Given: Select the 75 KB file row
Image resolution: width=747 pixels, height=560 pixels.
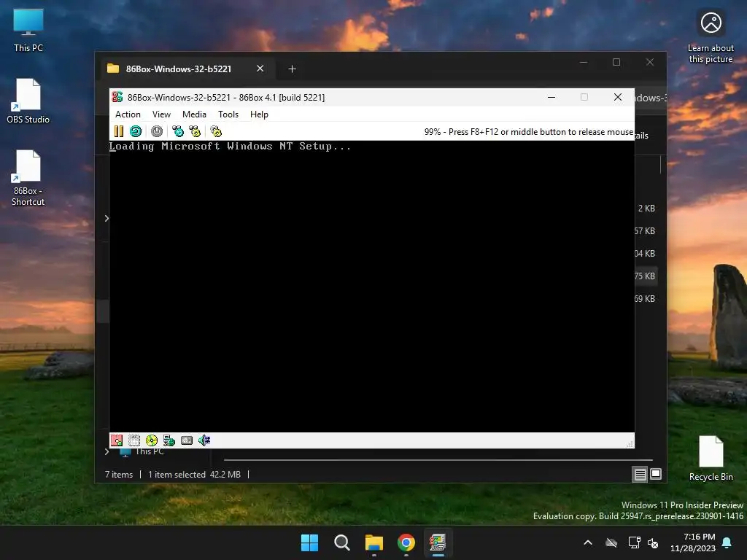Looking at the screenshot, I should point(645,276).
